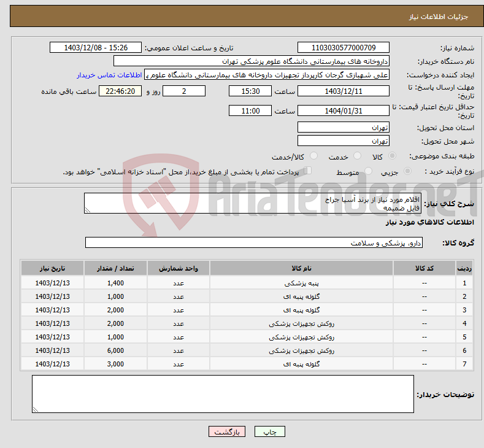Click the تعداد / مقدار column header
The height and width of the screenshot is (448, 484).
pyautogui.click(x=115, y=268)
